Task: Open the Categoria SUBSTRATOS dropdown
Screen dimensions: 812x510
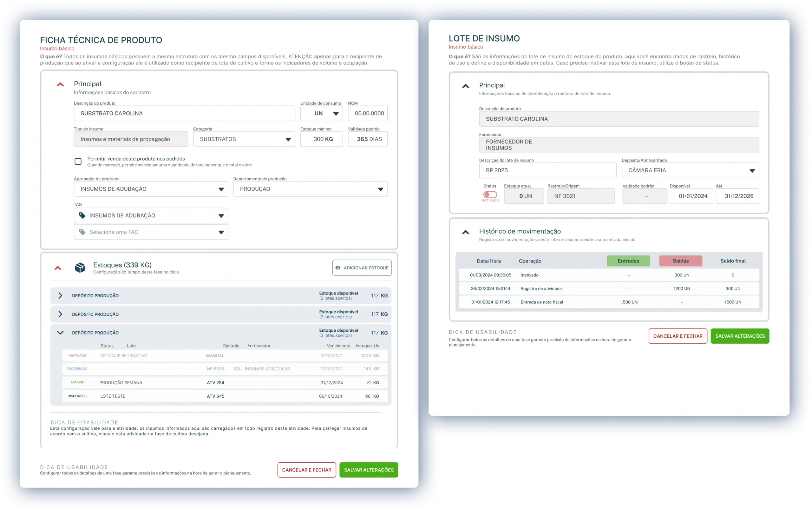Action: coord(244,139)
